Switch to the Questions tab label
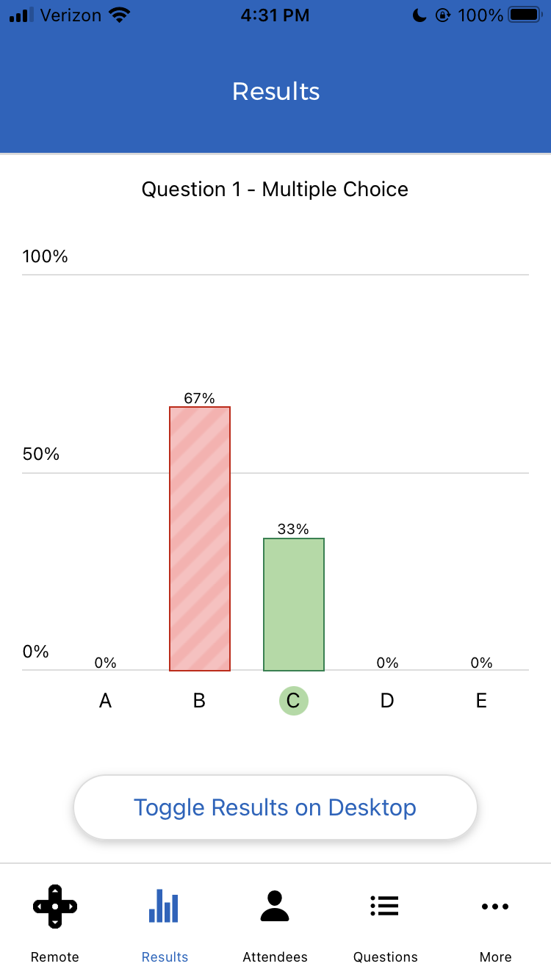The height and width of the screenshot is (980, 551). tap(385, 956)
